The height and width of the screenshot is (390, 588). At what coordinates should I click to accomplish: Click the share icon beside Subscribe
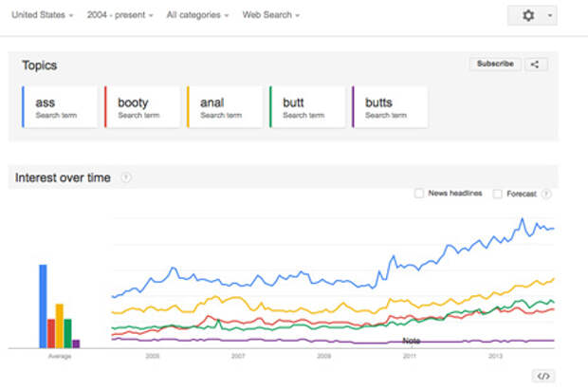point(536,65)
